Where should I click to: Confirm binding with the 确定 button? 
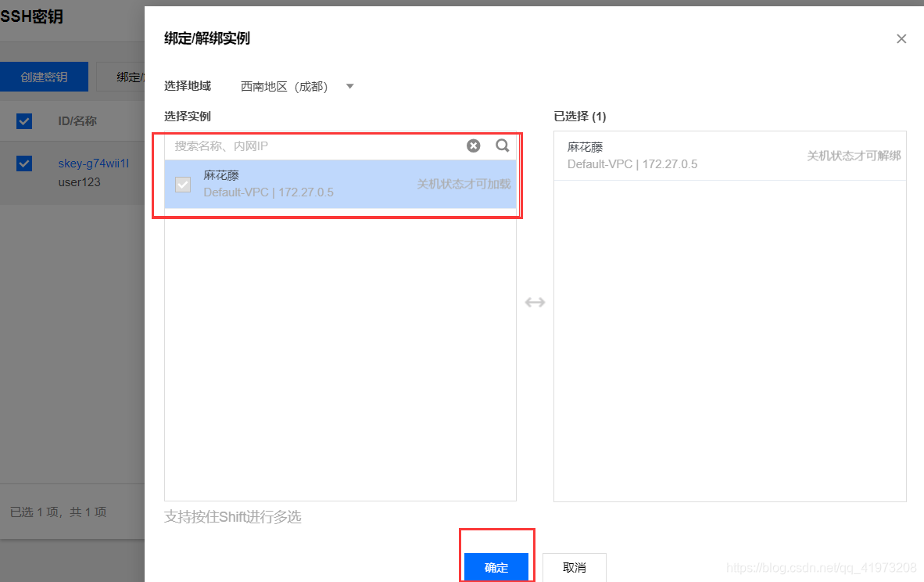497,567
